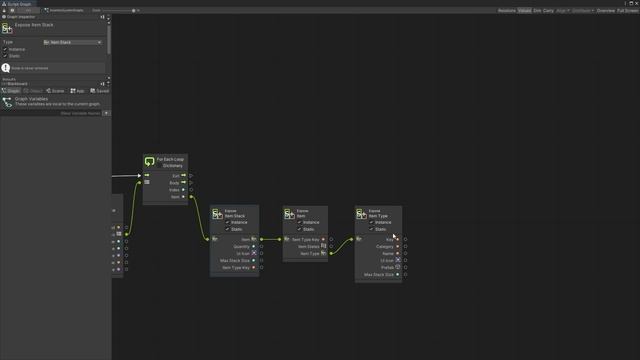Click the For Each Loop node icon

(149, 161)
